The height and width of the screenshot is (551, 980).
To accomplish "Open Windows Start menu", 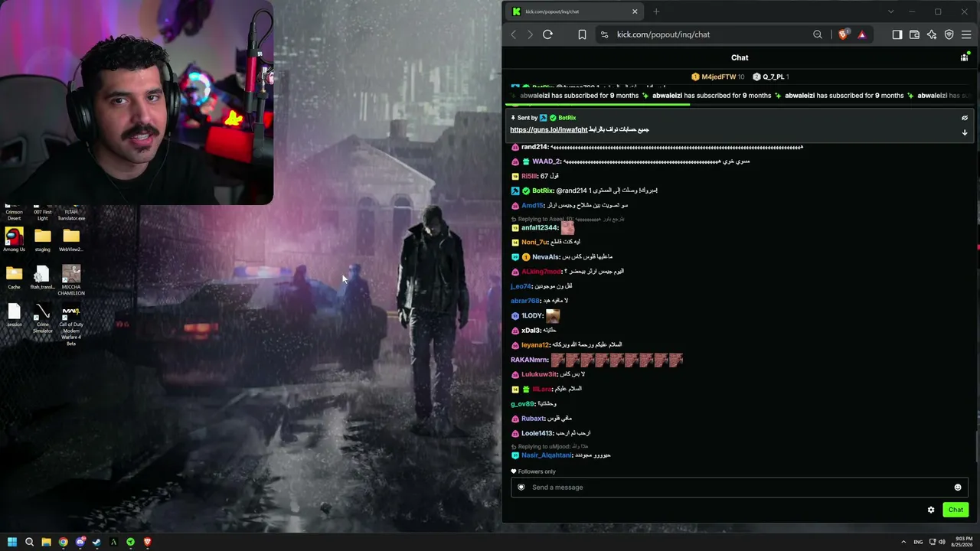I will 12,542.
